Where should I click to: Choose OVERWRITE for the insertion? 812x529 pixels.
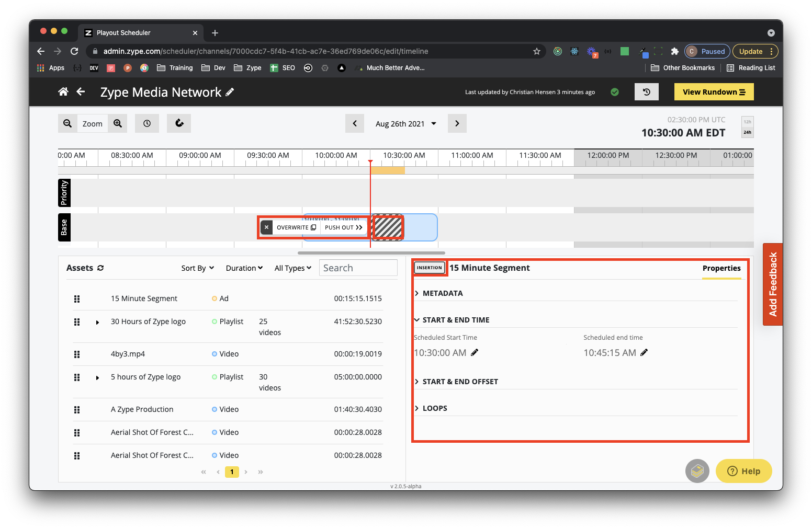(x=296, y=227)
